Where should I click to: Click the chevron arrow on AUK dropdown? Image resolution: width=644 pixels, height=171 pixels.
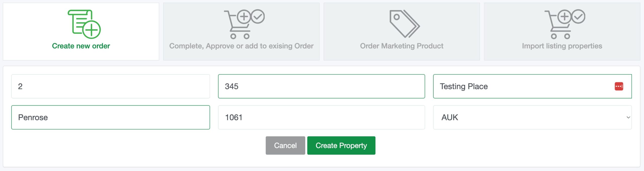click(628, 117)
